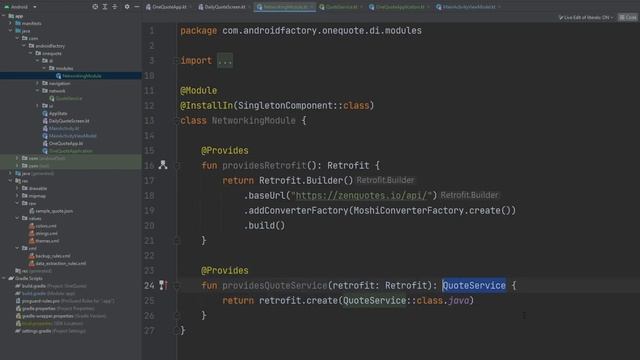Collapse the androidfactory package
Screen dimensions: 640x360
pyautogui.click(x=24, y=46)
